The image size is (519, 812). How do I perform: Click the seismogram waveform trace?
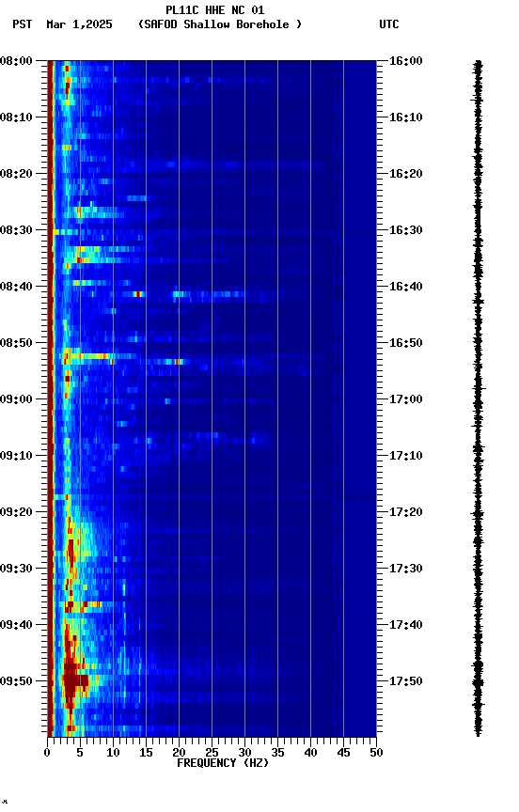(x=478, y=398)
